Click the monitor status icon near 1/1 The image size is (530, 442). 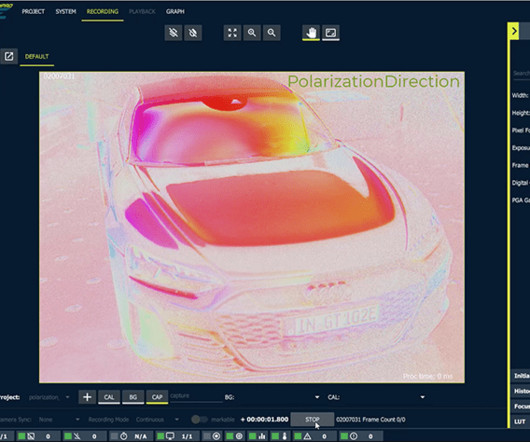(x=170, y=436)
